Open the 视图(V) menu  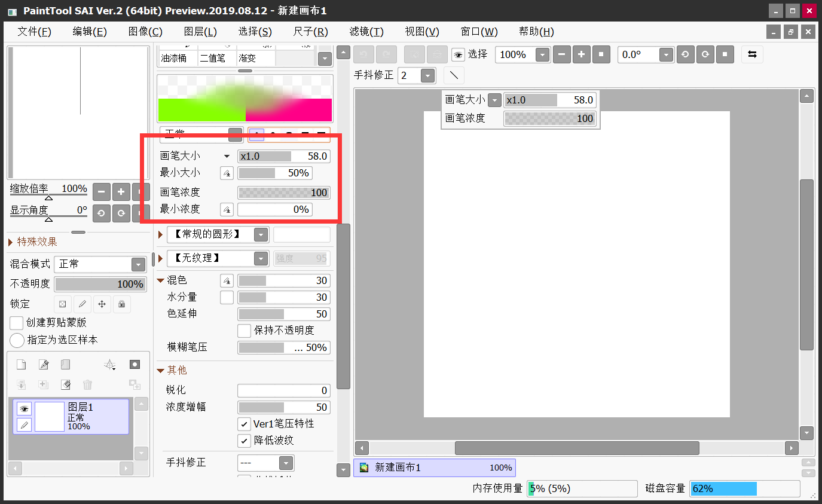tap(422, 32)
